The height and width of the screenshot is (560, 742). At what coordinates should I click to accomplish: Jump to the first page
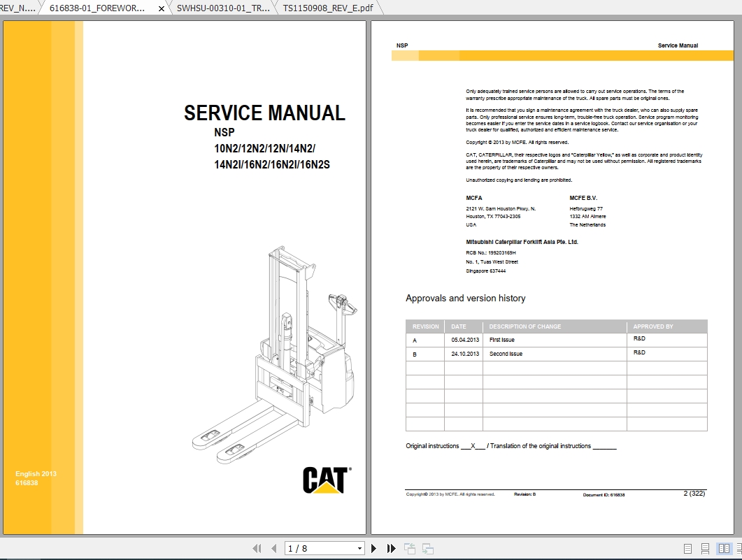point(258,548)
